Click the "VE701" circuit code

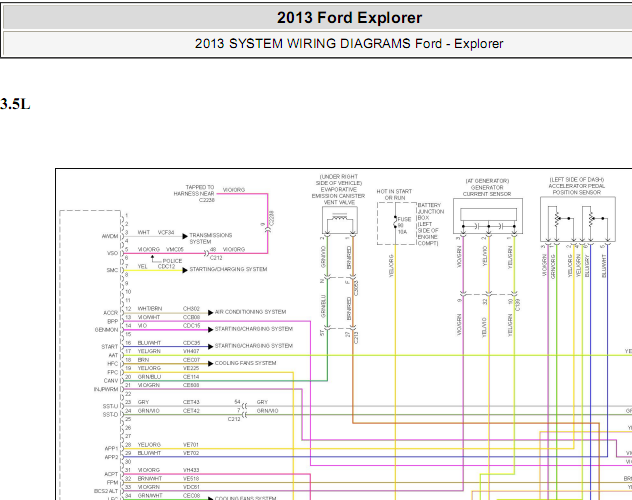point(191,445)
